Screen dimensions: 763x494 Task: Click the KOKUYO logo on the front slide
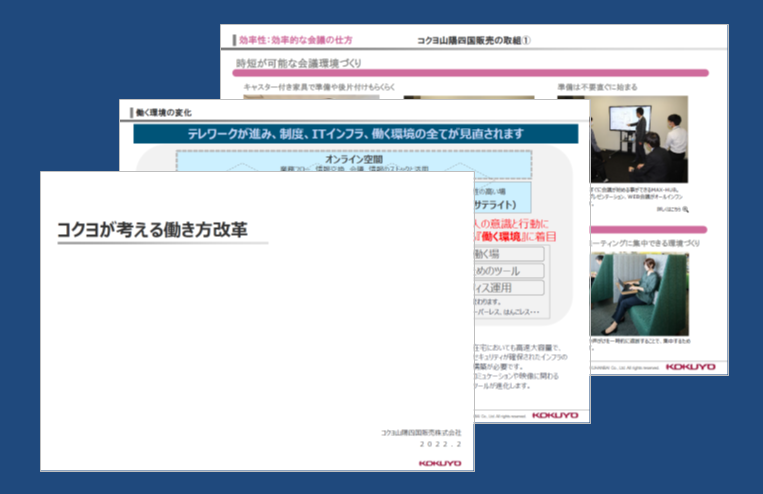tap(440, 463)
